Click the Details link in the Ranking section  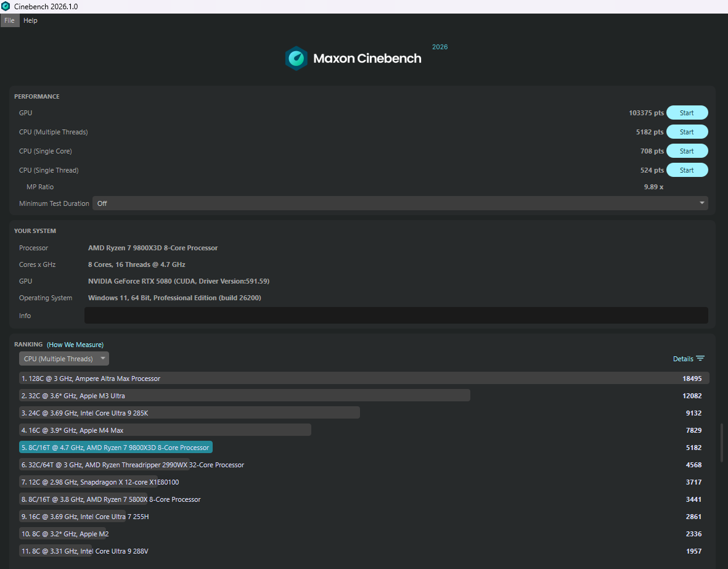click(683, 359)
